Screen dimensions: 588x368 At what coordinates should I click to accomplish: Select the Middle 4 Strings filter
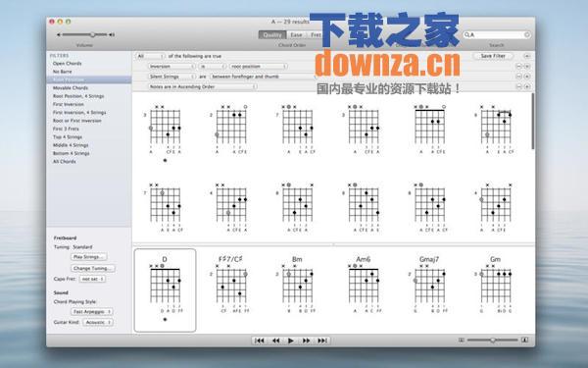click(71, 145)
